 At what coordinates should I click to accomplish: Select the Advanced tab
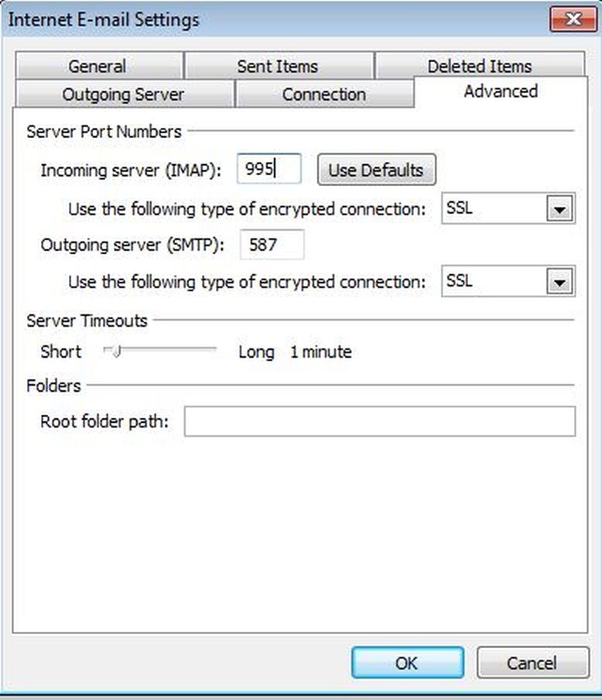click(x=501, y=91)
